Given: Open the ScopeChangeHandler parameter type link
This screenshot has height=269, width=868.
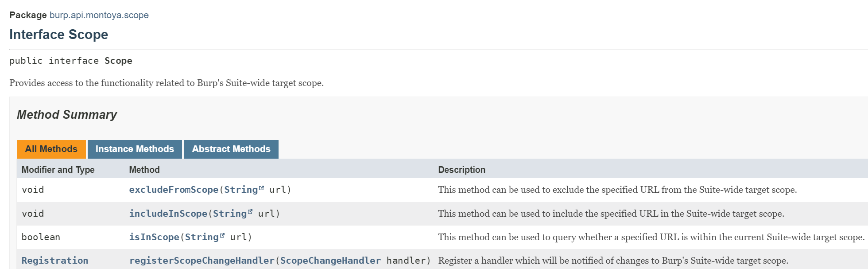Looking at the screenshot, I should (330, 261).
